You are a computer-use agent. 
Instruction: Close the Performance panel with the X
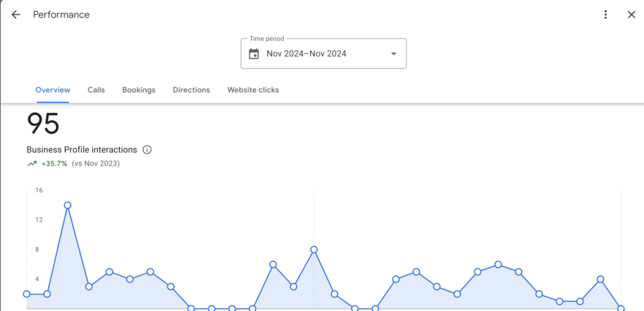631,14
